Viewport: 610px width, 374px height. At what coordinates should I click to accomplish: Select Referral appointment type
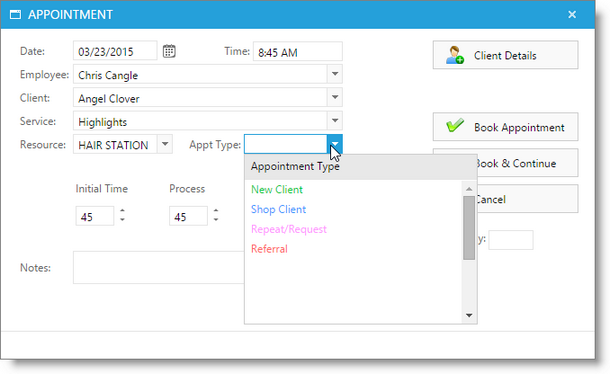coord(269,249)
